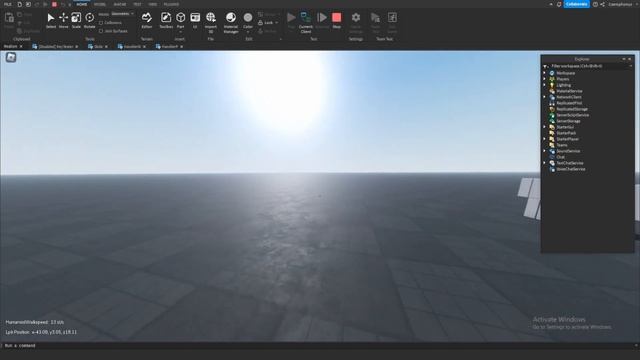Open the Mode dropdown in Tools section

122,14
